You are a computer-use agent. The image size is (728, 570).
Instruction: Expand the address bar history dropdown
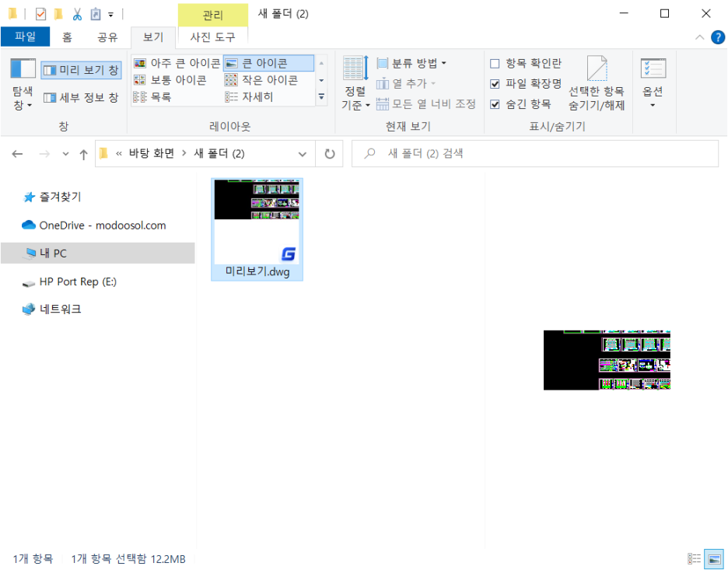coord(303,154)
